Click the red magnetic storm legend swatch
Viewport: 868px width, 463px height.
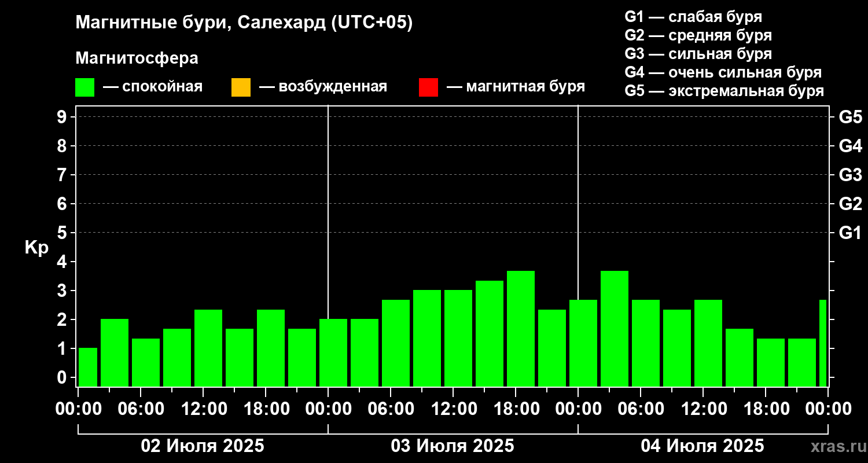point(428,87)
